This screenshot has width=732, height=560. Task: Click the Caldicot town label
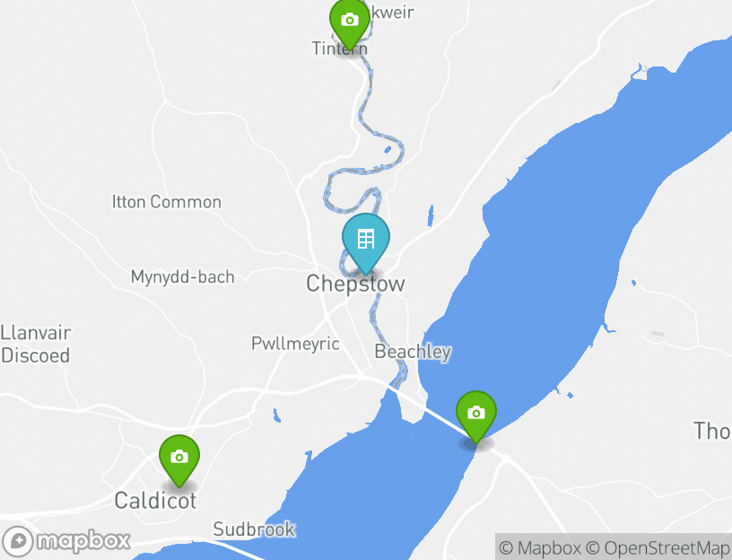(155, 501)
